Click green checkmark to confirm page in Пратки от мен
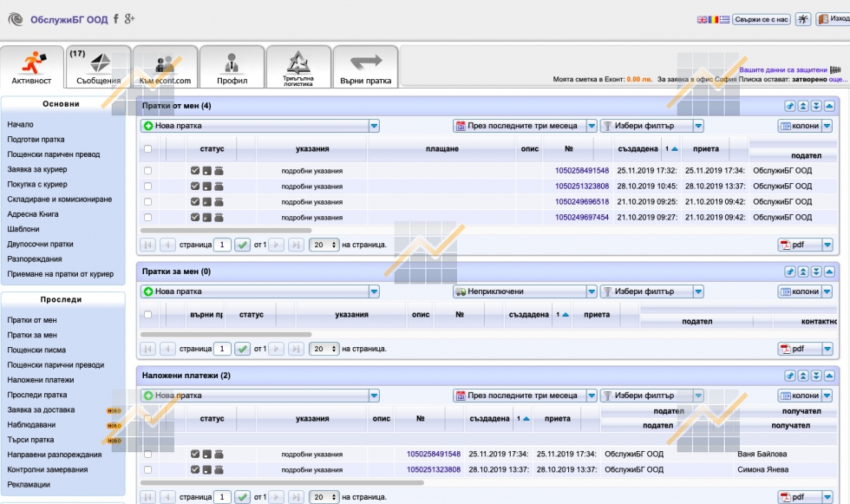Screen dimensions: 850x504 (x=242, y=245)
